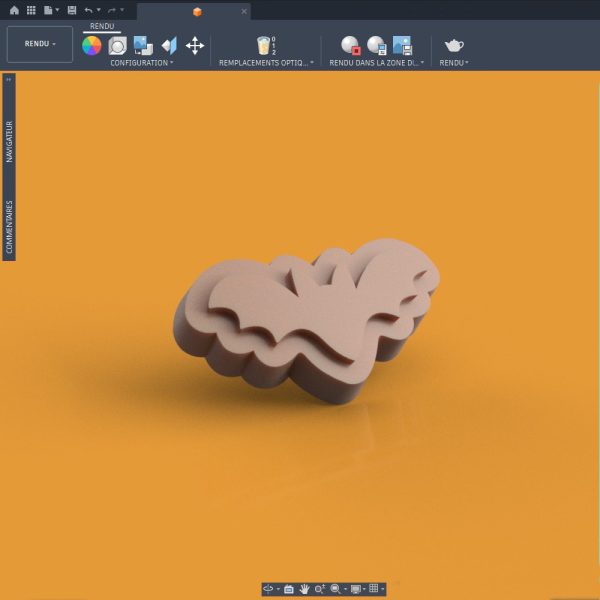
Task: Expand RENDU DANS LA ZONE DI... dropdown
Action: coord(377,63)
